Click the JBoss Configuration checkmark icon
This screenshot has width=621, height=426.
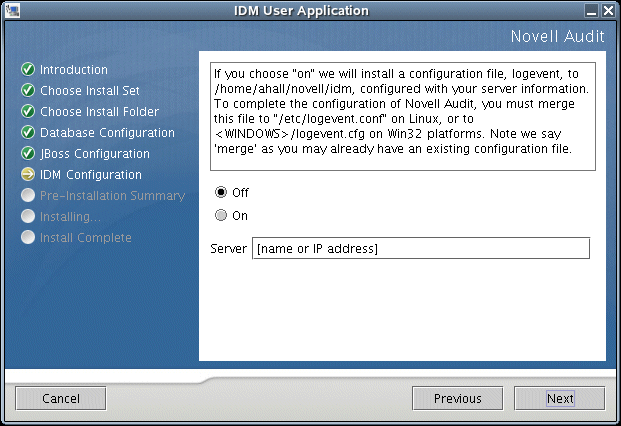tap(27, 154)
